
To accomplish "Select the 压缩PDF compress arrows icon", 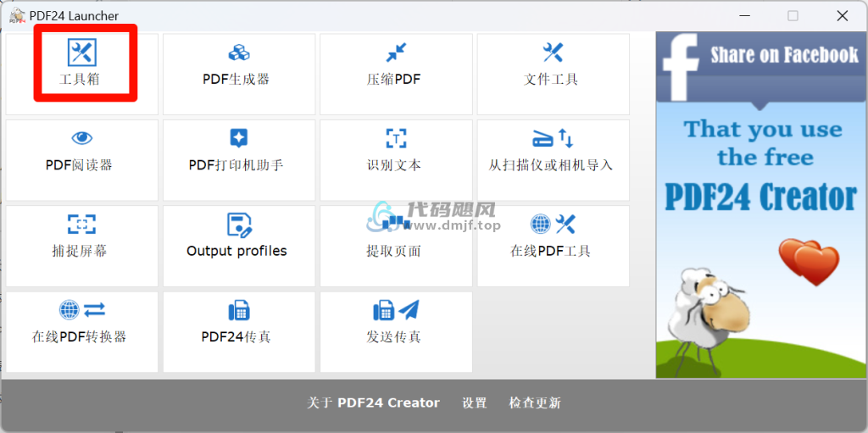I will click(397, 53).
